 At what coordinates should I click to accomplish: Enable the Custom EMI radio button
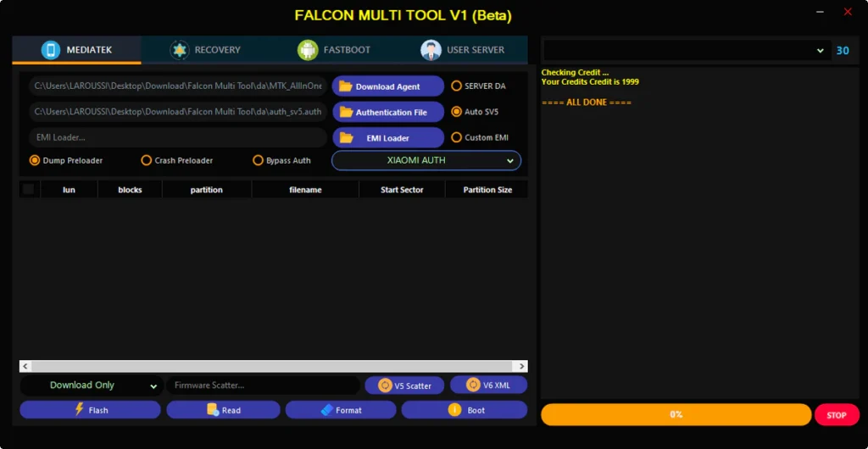point(457,137)
